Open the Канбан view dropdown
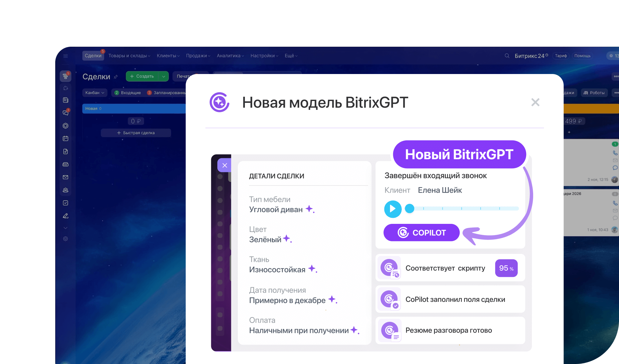 [95, 93]
